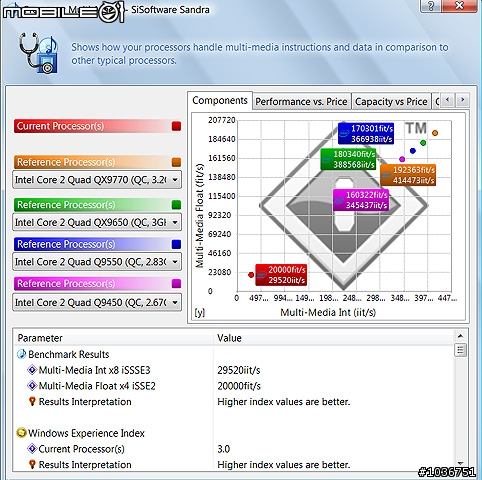Click the magenta Q9450 data point
Screen dimensions: 482x480
[x=402, y=159]
